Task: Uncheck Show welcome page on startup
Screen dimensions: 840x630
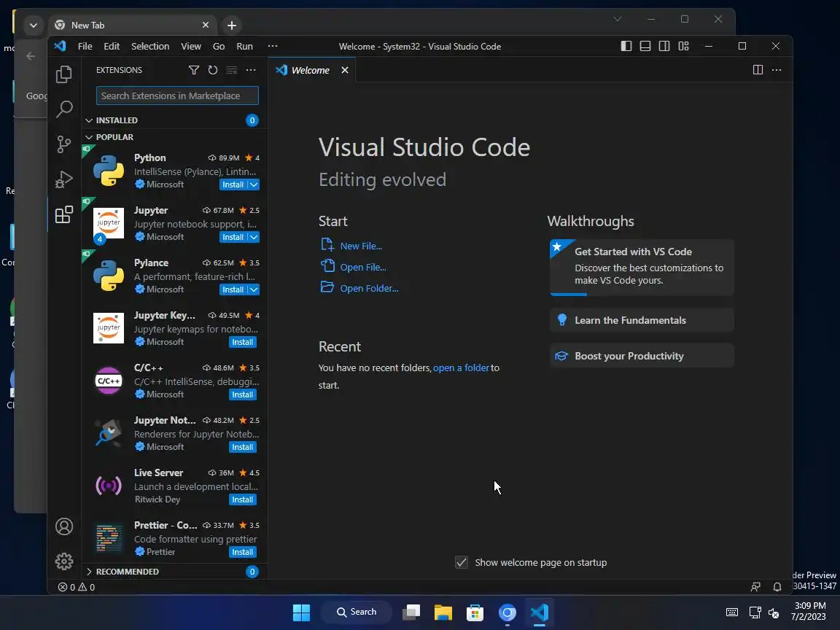Action: (462, 562)
